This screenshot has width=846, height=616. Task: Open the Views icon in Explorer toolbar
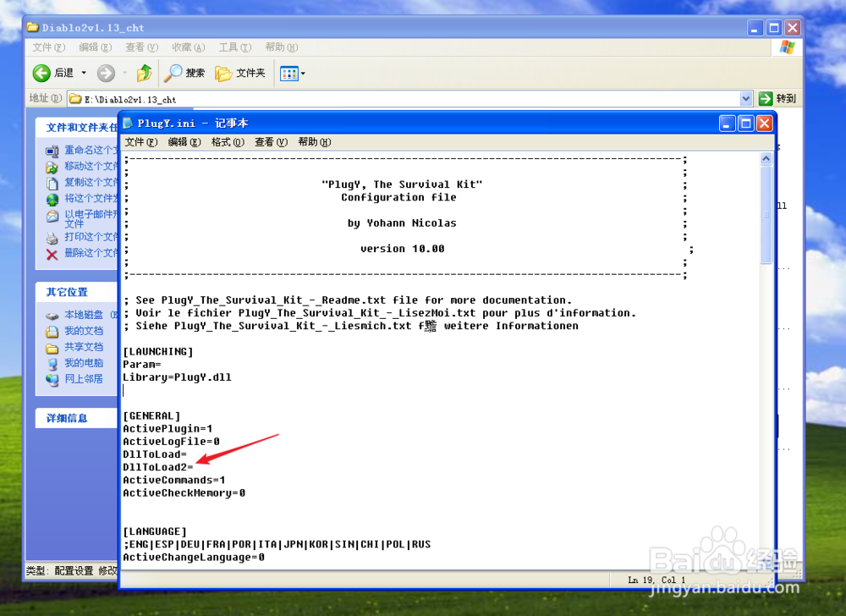coord(289,74)
